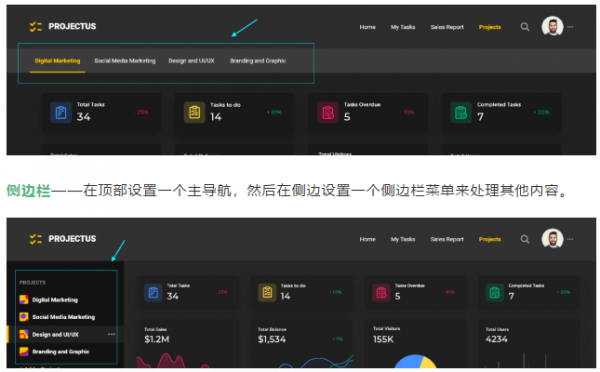Click the 155K Total Visitors value

[x=383, y=339]
